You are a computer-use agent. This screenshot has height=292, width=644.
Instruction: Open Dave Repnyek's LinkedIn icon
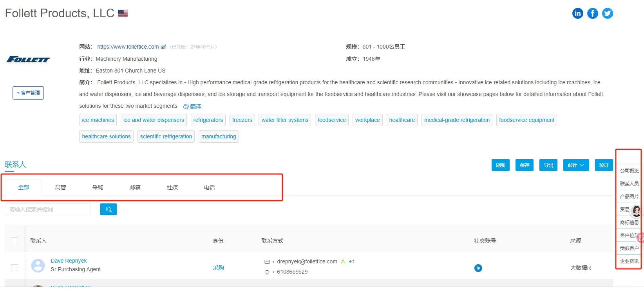tap(478, 268)
